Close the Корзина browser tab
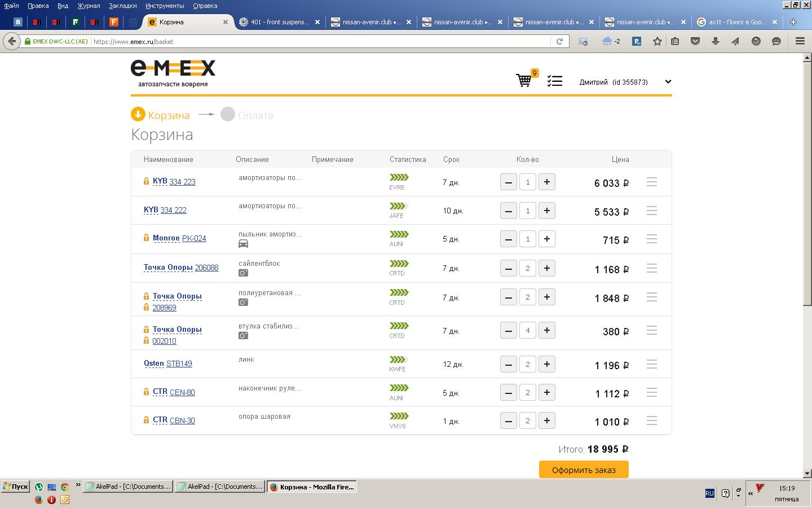 coord(226,22)
